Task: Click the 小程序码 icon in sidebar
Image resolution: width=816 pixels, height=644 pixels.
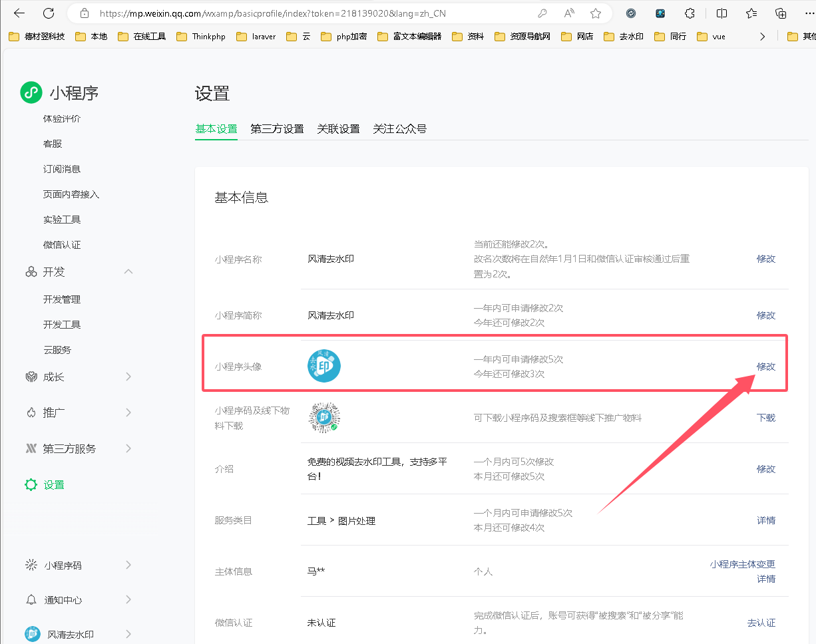Action: pos(31,565)
